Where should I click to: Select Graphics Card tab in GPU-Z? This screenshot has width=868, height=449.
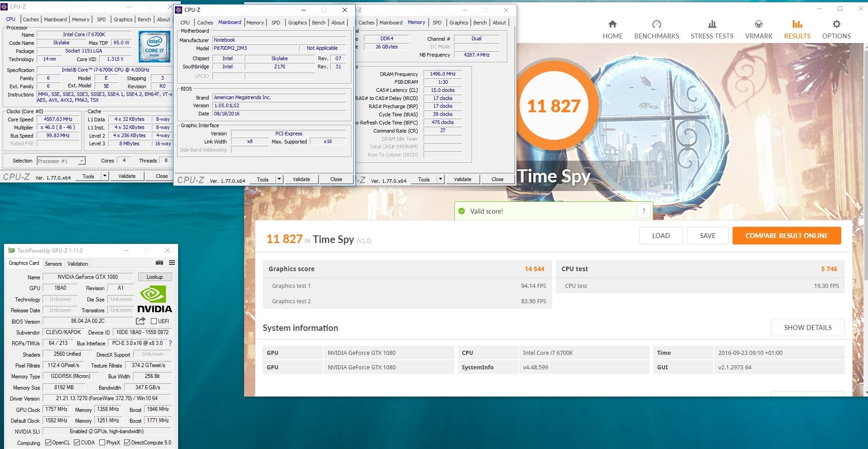[24, 263]
